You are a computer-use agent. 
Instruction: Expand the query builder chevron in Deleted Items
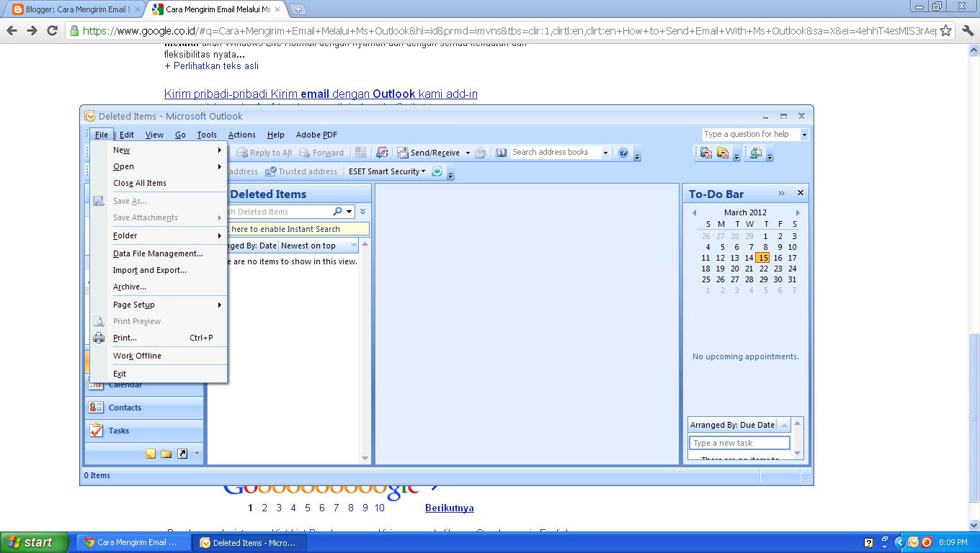click(362, 212)
